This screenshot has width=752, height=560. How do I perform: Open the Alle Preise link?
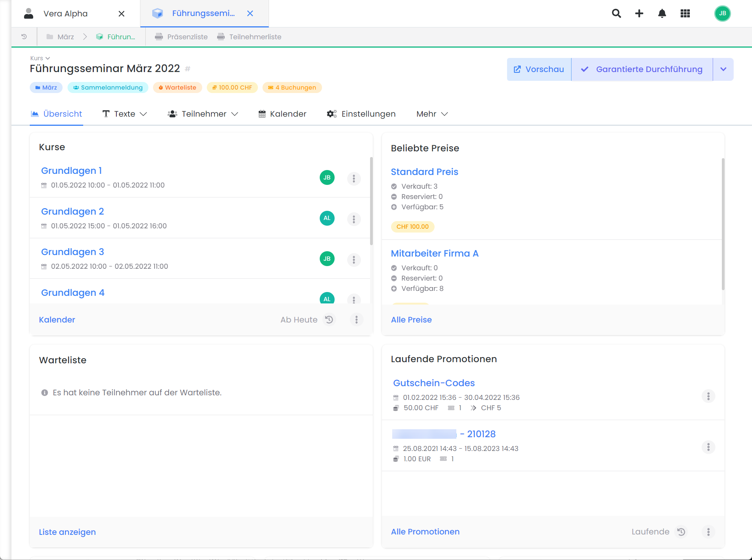[x=411, y=320]
